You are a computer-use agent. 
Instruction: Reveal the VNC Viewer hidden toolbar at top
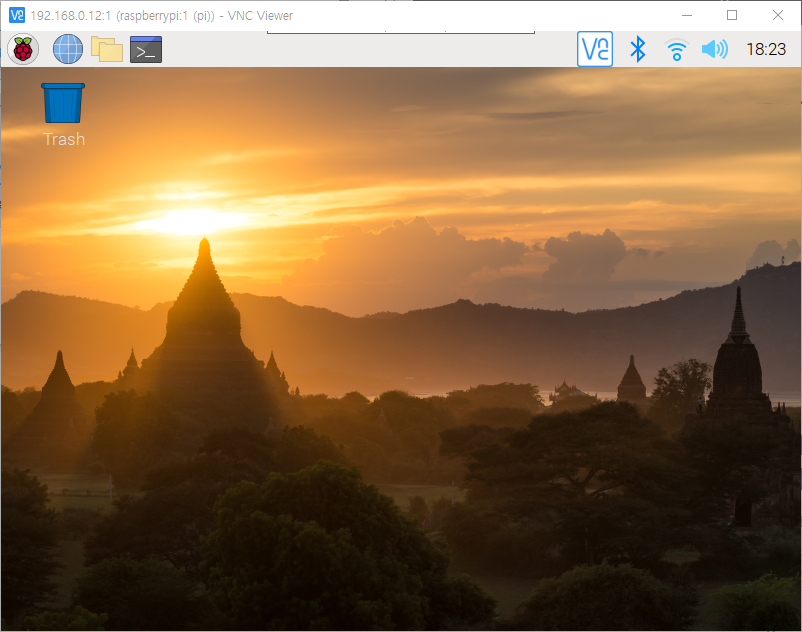coord(401,32)
